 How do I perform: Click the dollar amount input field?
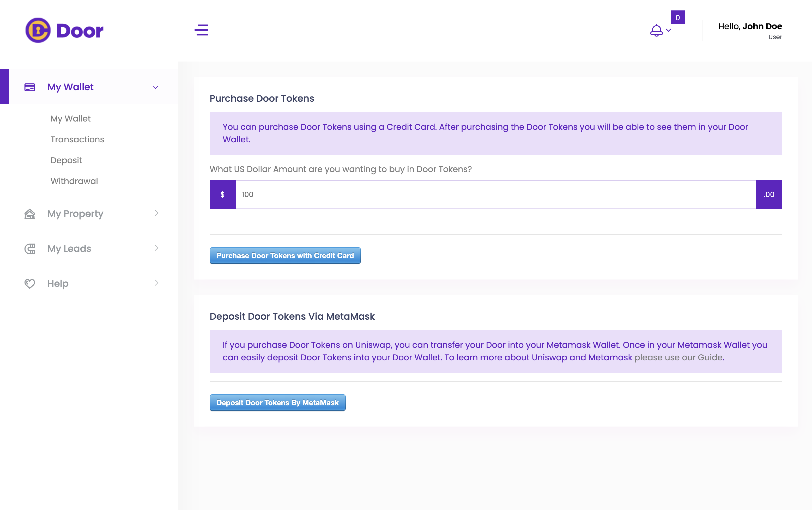[x=496, y=195]
